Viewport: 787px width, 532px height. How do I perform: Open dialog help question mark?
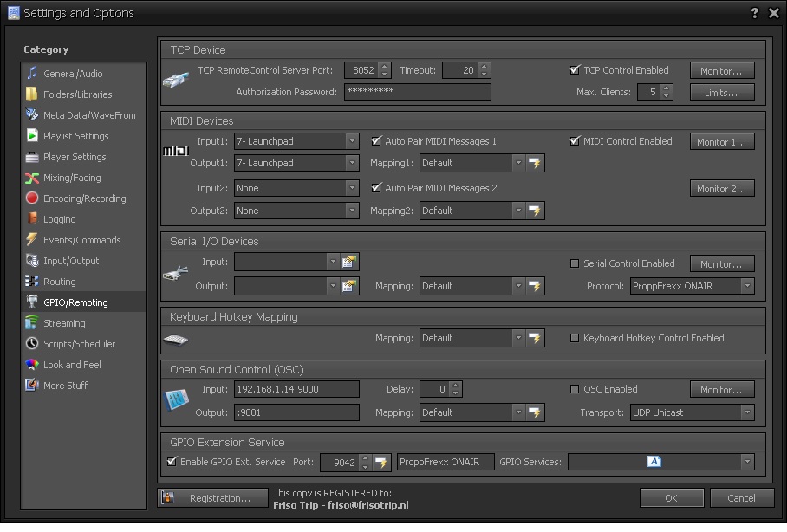(754, 13)
